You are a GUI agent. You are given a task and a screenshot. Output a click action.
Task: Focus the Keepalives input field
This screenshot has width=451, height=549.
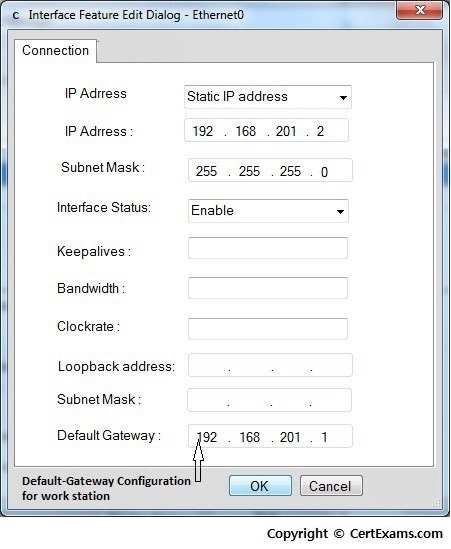[268, 248]
